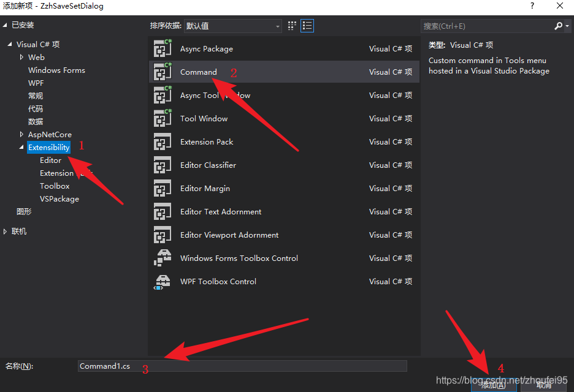Select the Web category label

pos(36,57)
